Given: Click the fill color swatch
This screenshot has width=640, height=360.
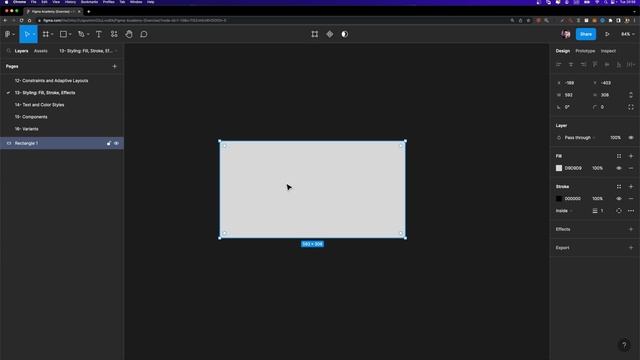Looking at the screenshot, I should pos(559,168).
